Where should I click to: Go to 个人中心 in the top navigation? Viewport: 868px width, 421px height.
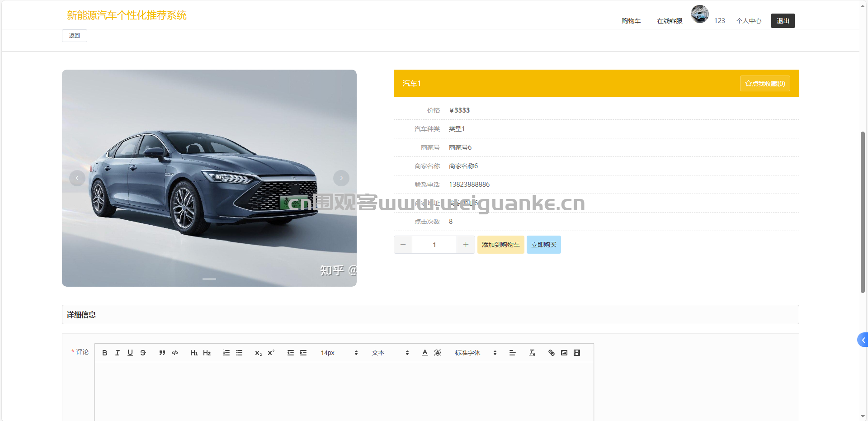coord(748,21)
